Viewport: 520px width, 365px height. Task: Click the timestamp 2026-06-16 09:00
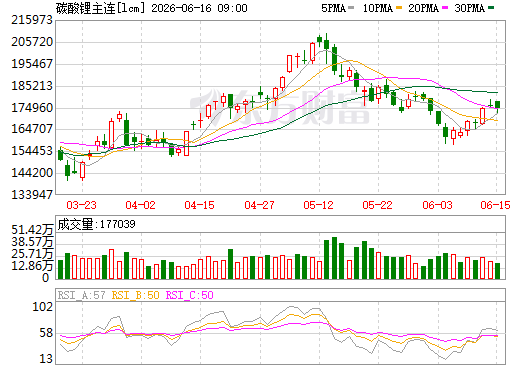coord(199,8)
